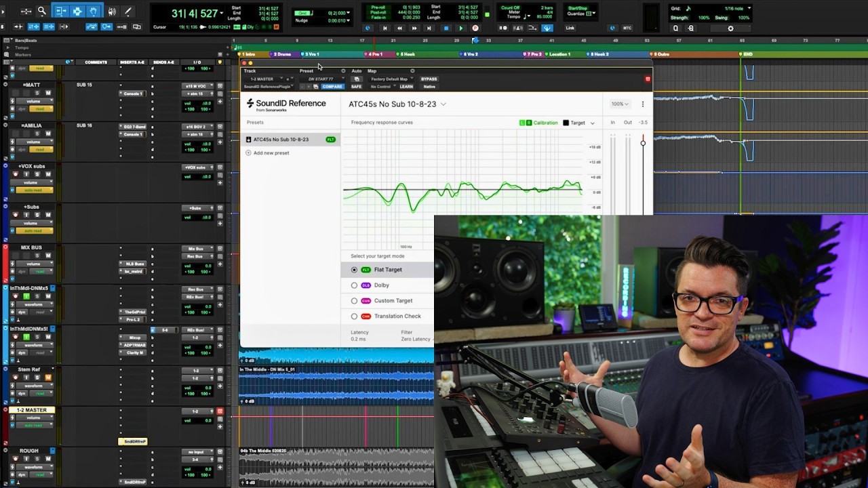Expand the Tempo ruler

click(x=8, y=47)
